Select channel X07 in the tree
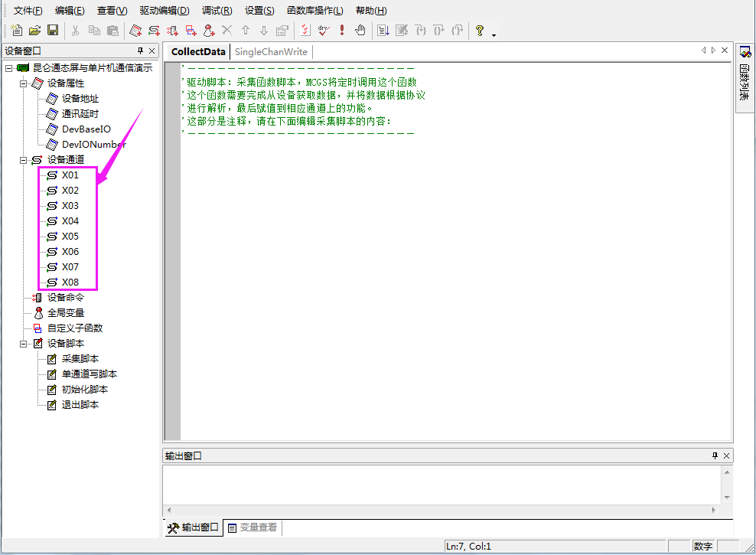Screen dimensions: 756x555 (70, 266)
